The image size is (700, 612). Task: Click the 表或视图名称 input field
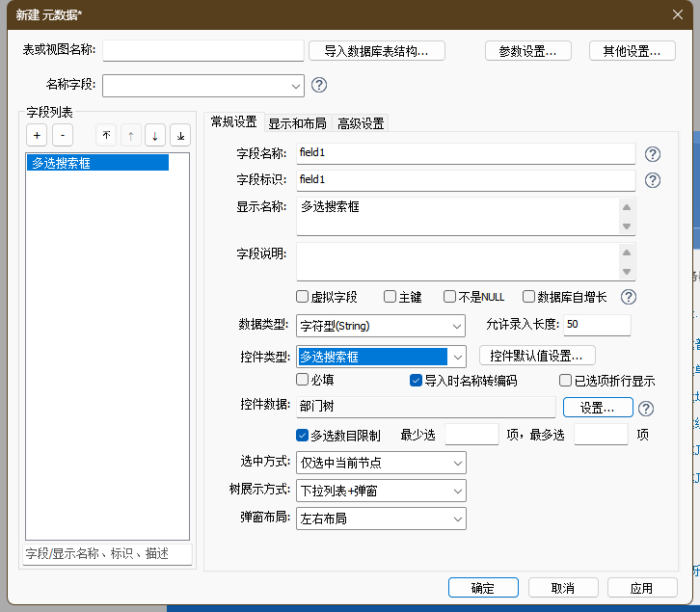202,51
